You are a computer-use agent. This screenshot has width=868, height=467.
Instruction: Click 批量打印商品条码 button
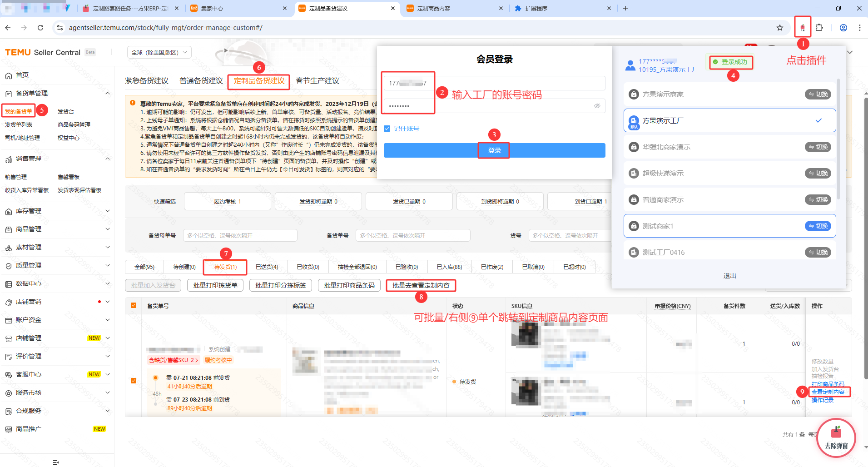349,285
